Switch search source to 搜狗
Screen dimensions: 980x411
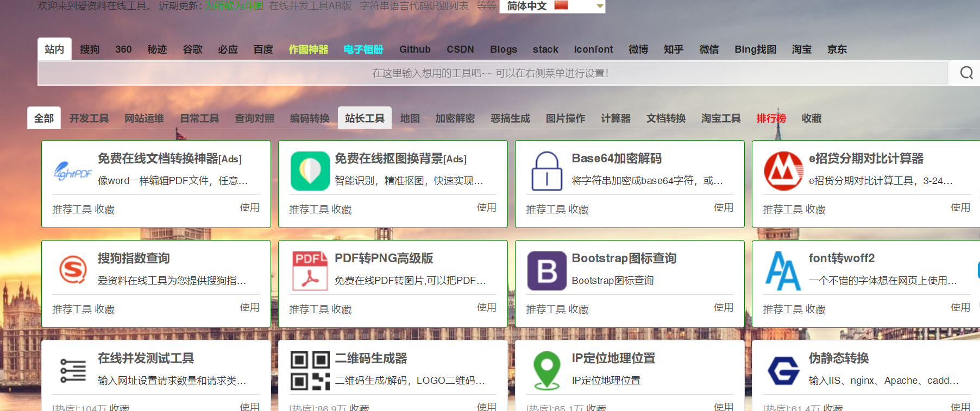pyautogui.click(x=90, y=49)
